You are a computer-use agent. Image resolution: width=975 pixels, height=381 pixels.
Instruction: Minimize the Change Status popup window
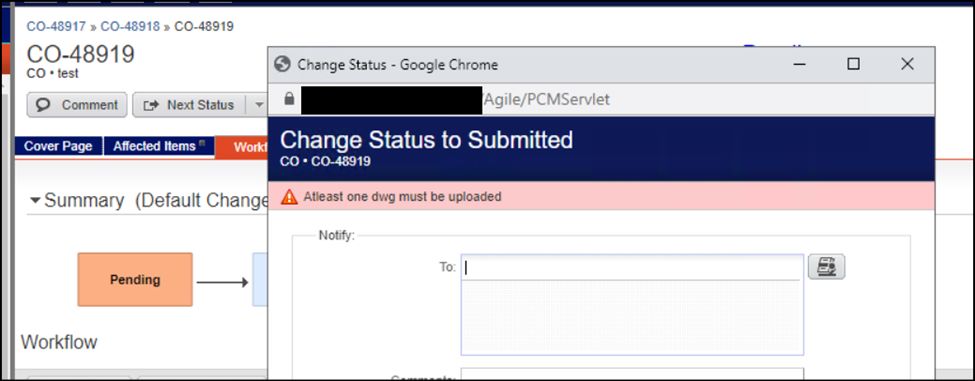(x=800, y=64)
